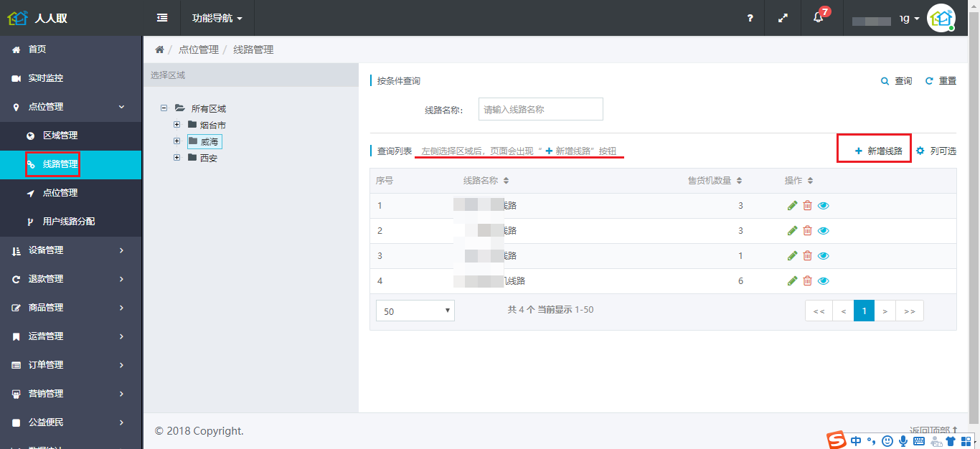
Task: Select 线路管理 submenu item
Action: click(70, 164)
